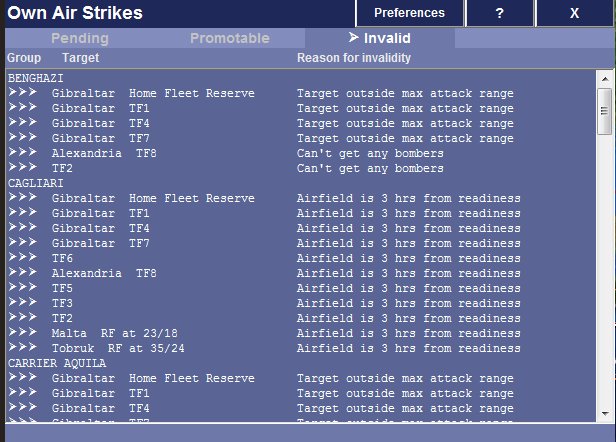Click arrows icon beside Carrier Aquila Gibraltar TF4
Screen dimensions: 616x442
pos(22,408)
